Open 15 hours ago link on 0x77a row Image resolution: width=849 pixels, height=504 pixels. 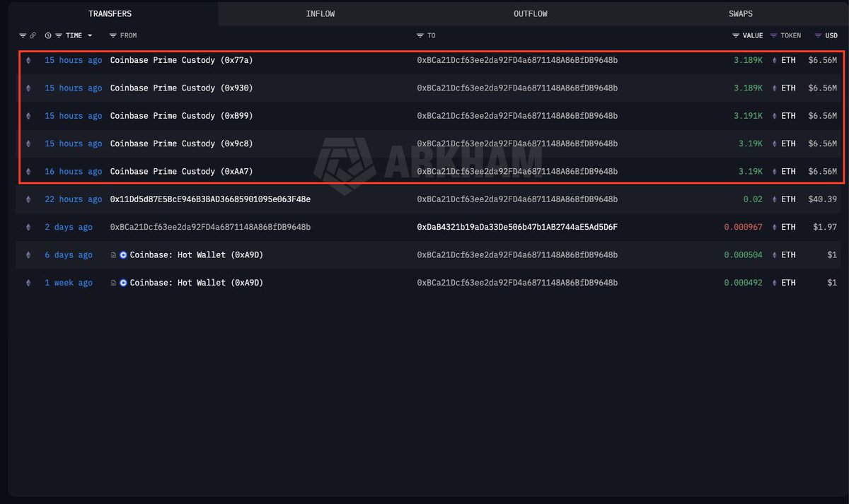[74, 61]
